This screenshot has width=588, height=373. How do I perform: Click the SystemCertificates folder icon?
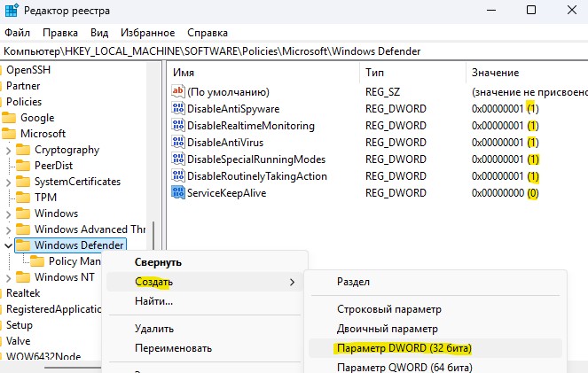23,182
